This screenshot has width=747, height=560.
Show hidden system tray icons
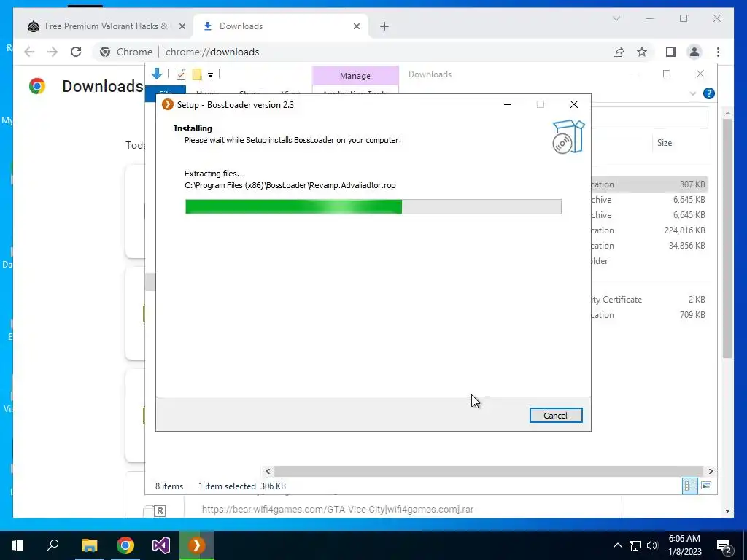pos(617,545)
